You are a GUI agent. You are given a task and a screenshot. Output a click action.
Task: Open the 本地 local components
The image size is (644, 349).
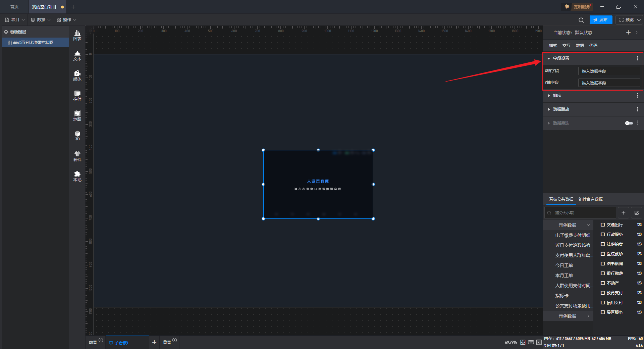(77, 176)
